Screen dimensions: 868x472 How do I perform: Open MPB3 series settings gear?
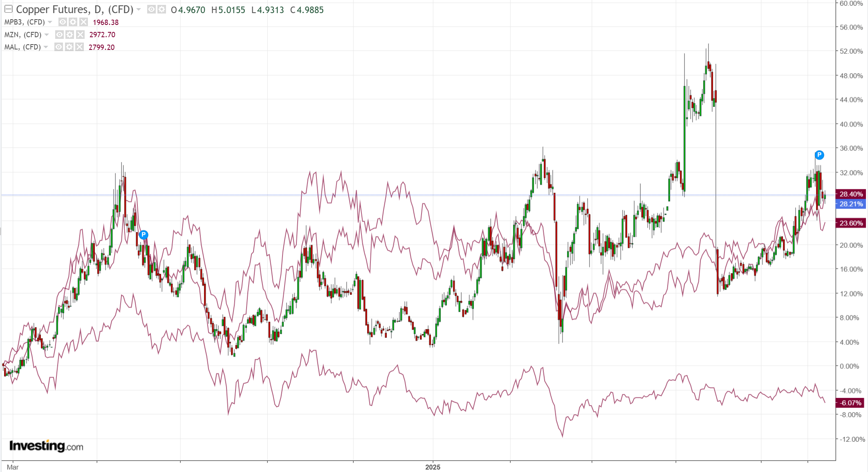tap(73, 22)
